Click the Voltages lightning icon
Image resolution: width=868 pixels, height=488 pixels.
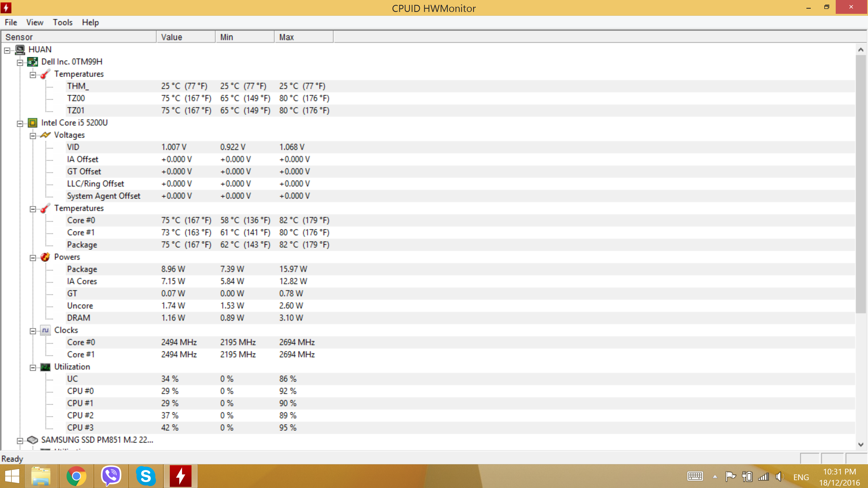click(x=45, y=135)
